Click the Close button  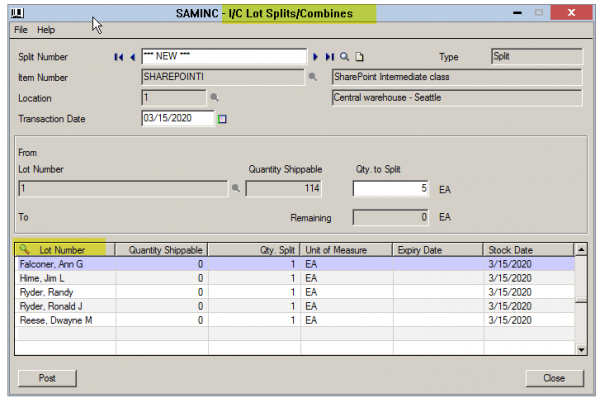(x=554, y=378)
